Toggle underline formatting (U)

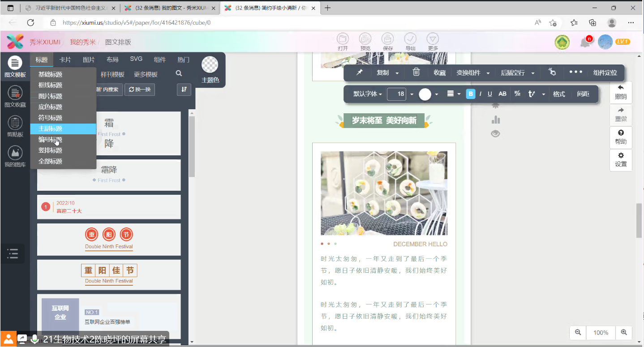pyautogui.click(x=489, y=94)
